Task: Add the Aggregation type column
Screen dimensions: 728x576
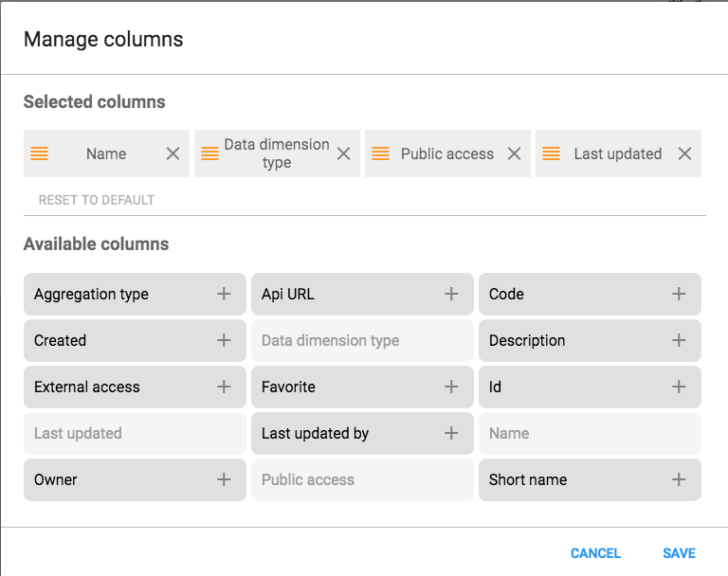Action: point(224,294)
